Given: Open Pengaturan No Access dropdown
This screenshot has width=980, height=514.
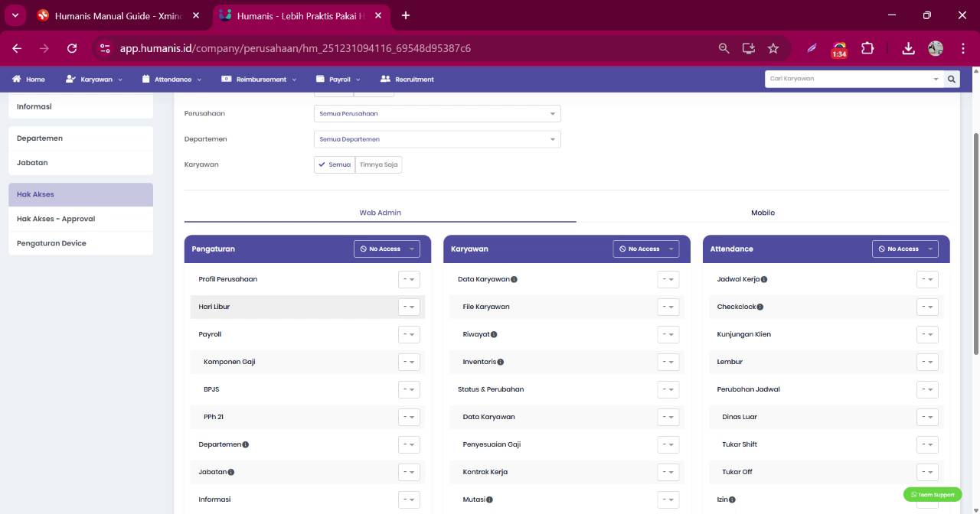Looking at the screenshot, I should (387, 249).
